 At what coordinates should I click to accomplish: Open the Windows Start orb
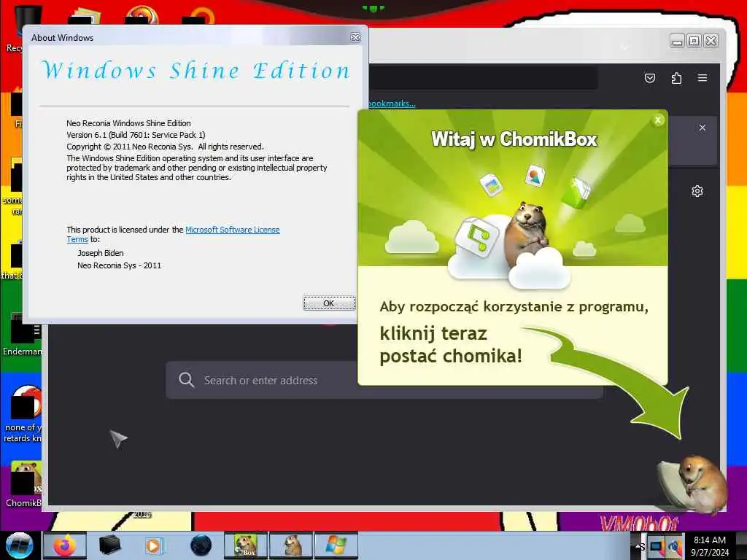pos(20,545)
